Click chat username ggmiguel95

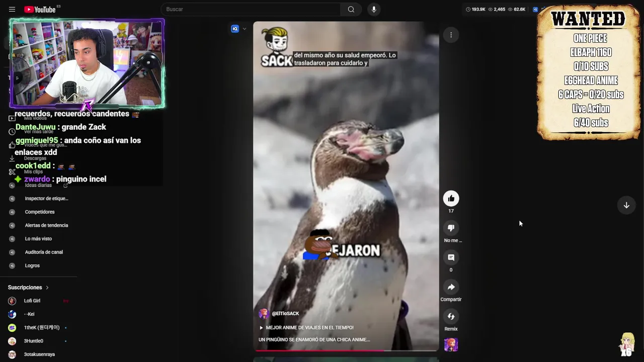tap(37, 141)
